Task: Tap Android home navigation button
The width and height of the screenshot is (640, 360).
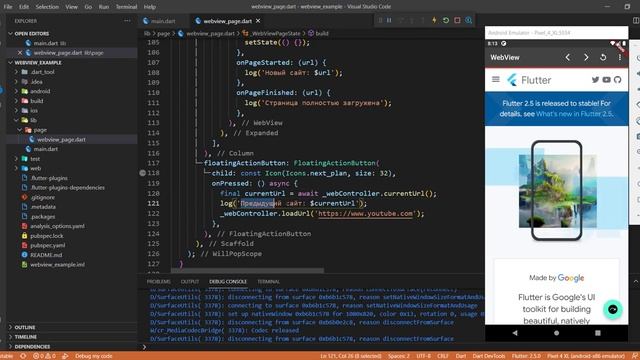Action: 556,333
